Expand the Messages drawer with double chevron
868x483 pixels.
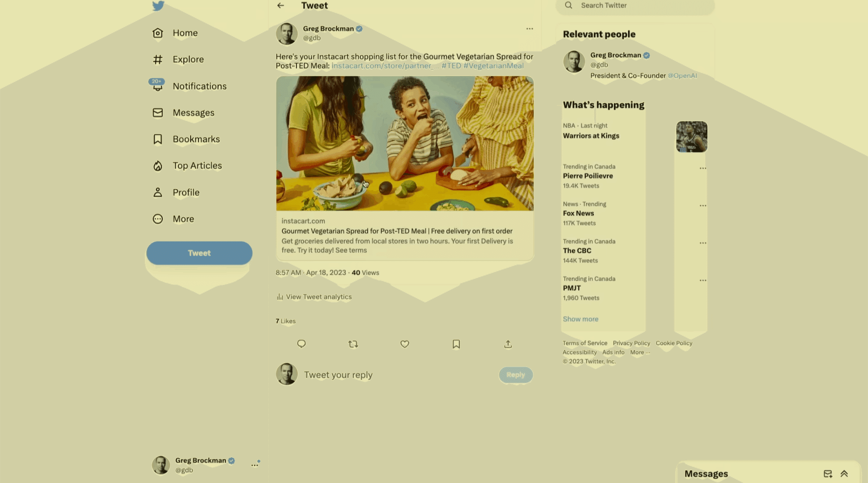(x=844, y=474)
